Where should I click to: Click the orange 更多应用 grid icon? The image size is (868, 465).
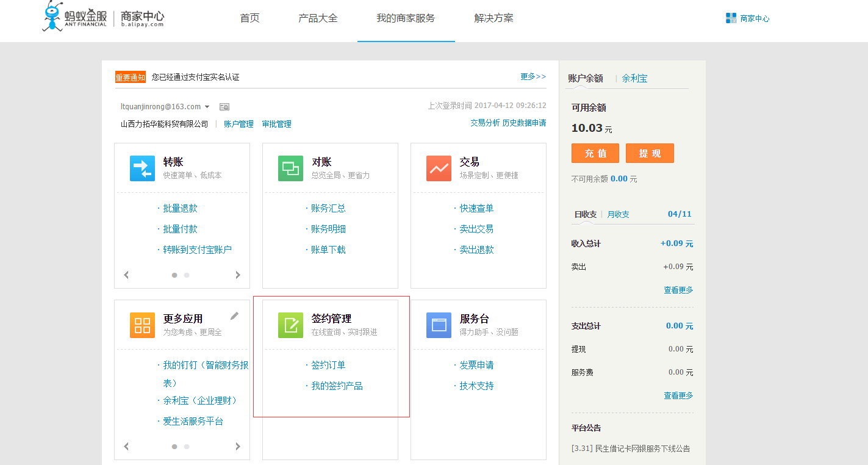[142, 325]
